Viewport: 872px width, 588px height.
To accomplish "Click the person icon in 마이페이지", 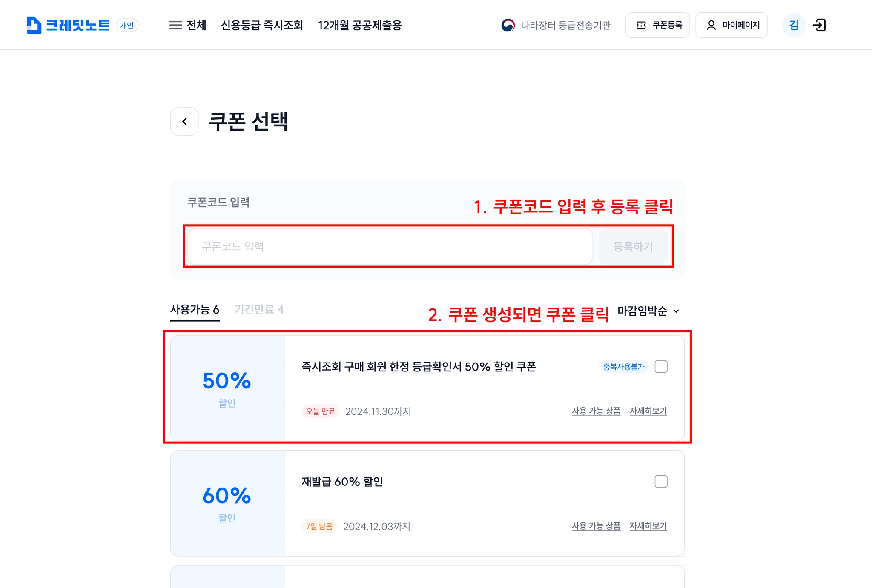I will pos(711,25).
